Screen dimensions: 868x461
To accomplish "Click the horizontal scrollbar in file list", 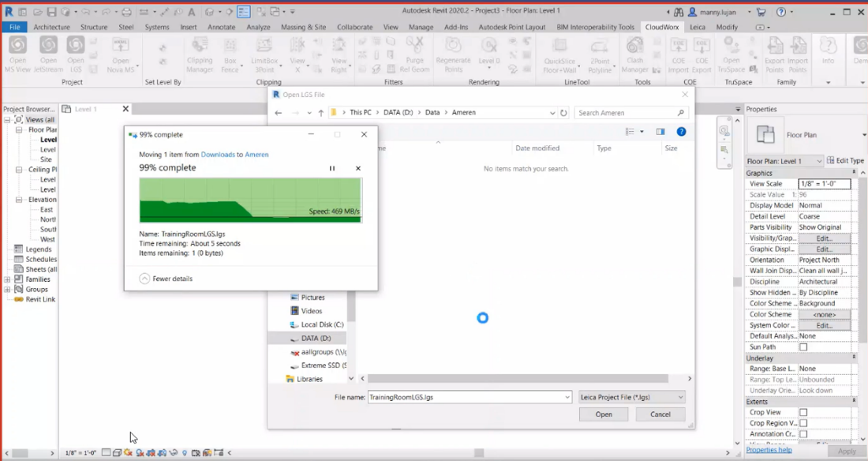I will point(518,378).
